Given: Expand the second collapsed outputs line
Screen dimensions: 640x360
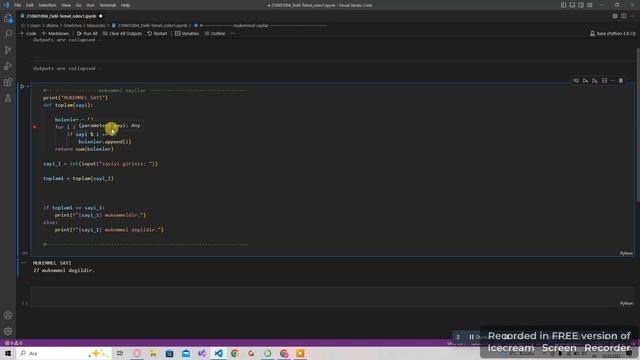Looking at the screenshot, I should 64,69.
